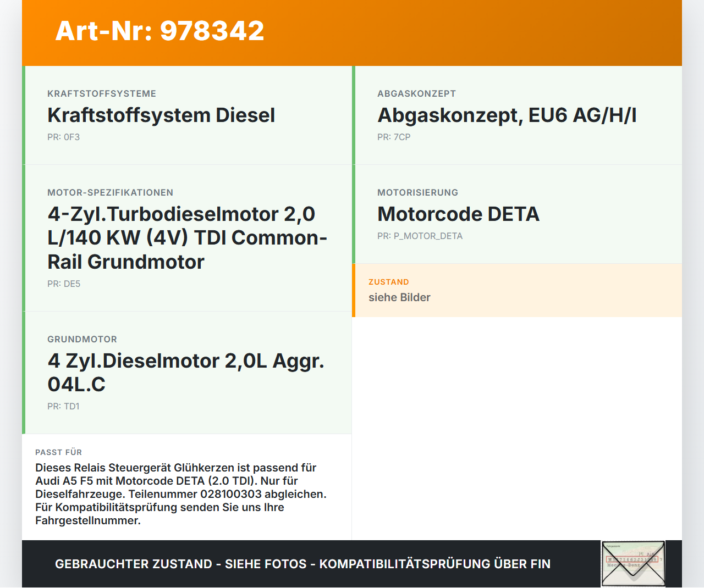Click the PR: 7CP code label
The image size is (704, 588).
394,137
